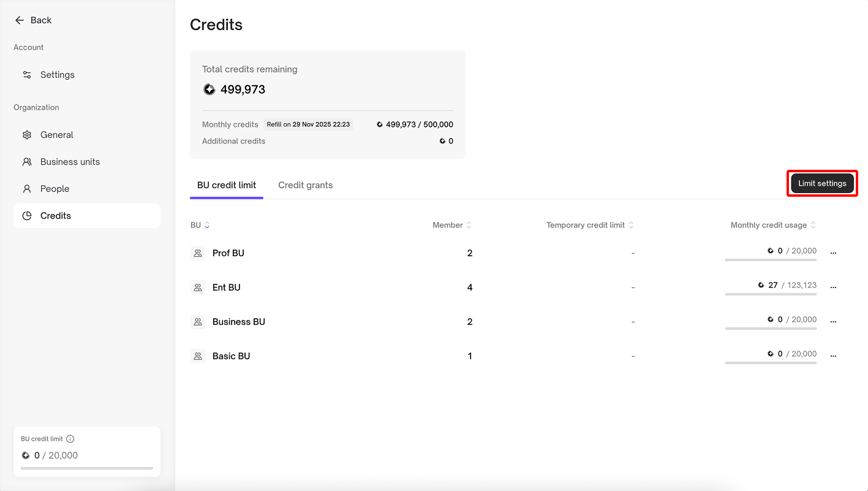The height and width of the screenshot is (491, 868).
Task: Click the Settings sliders icon in sidebar
Action: click(27, 75)
